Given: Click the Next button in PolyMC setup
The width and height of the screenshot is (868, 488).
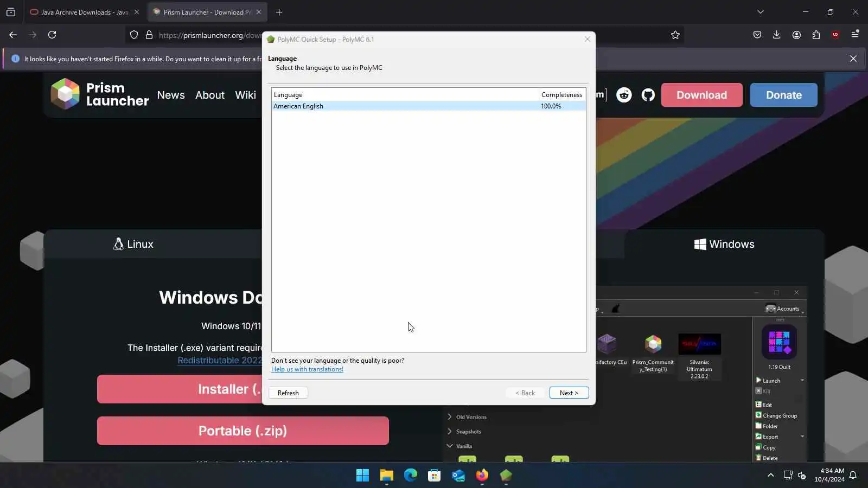Looking at the screenshot, I should pos(569,393).
